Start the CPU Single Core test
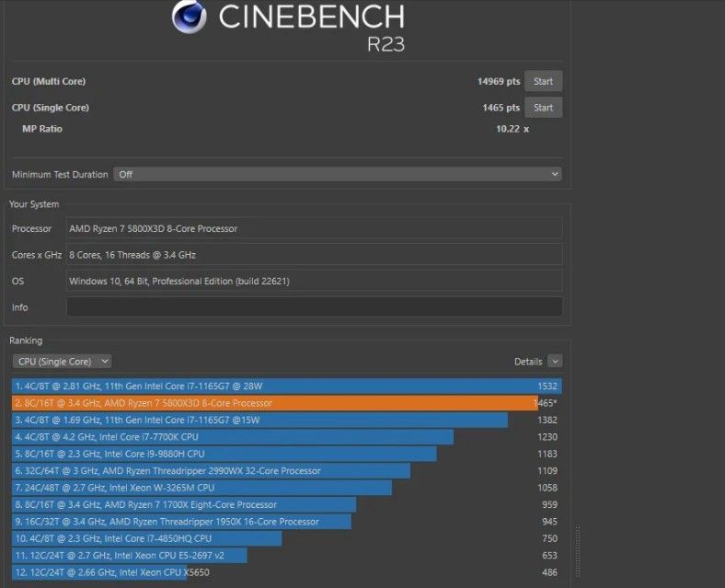 tap(543, 108)
